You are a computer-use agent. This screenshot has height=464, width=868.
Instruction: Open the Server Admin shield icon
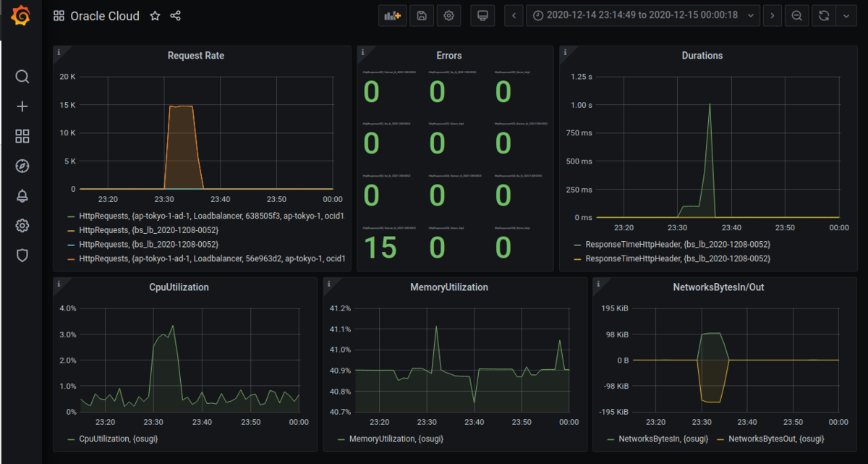coord(22,256)
